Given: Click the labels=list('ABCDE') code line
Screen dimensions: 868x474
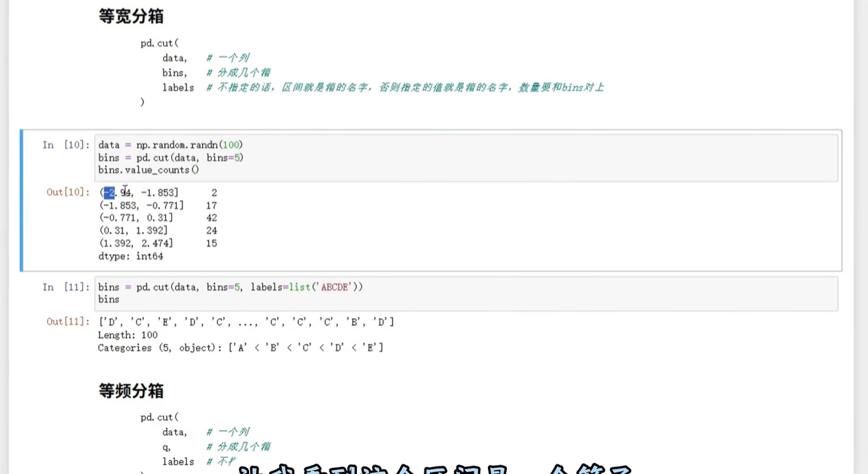Looking at the screenshot, I should (231, 287).
